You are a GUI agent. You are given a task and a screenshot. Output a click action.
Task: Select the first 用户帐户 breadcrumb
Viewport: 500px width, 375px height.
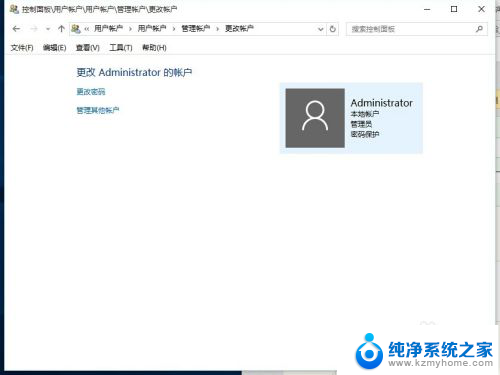click(x=108, y=29)
